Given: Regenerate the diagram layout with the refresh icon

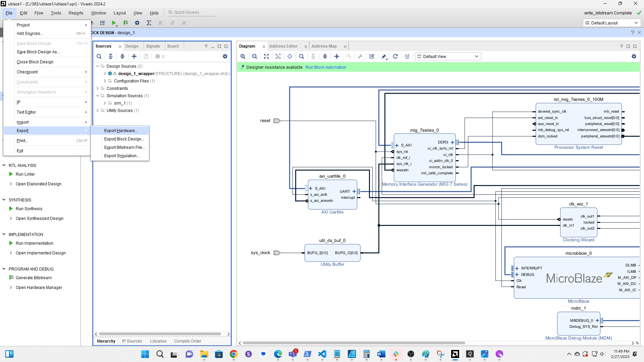Looking at the screenshot, I should click(x=395, y=56).
